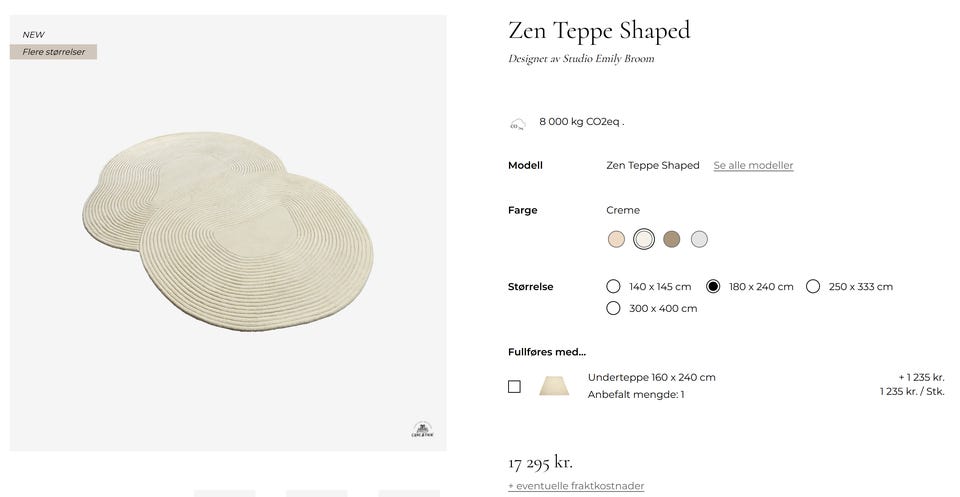The width and height of the screenshot is (960, 497).
Task: Select the peach beige color swatch
Action: tap(616, 239)
